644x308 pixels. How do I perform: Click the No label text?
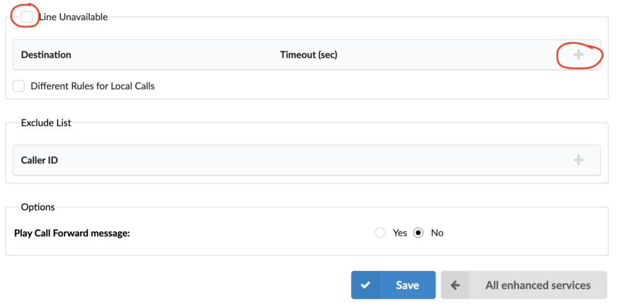click(437, 233)
